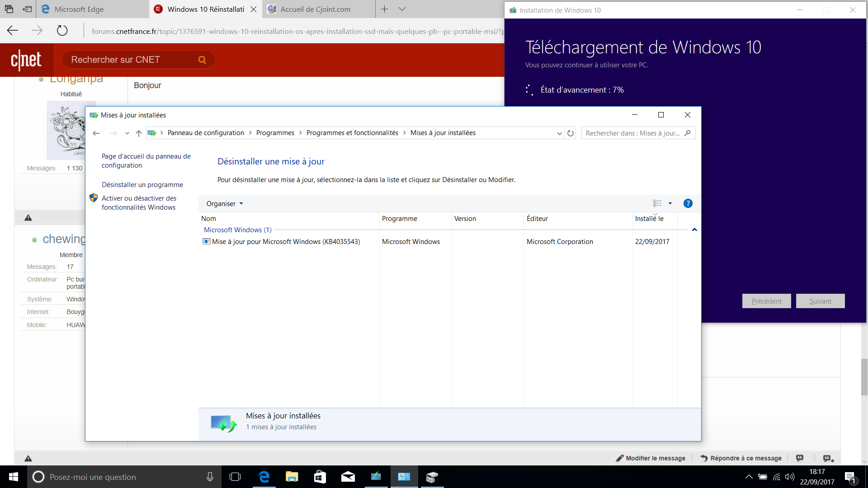Open Windows Start menu

point(14,477)
